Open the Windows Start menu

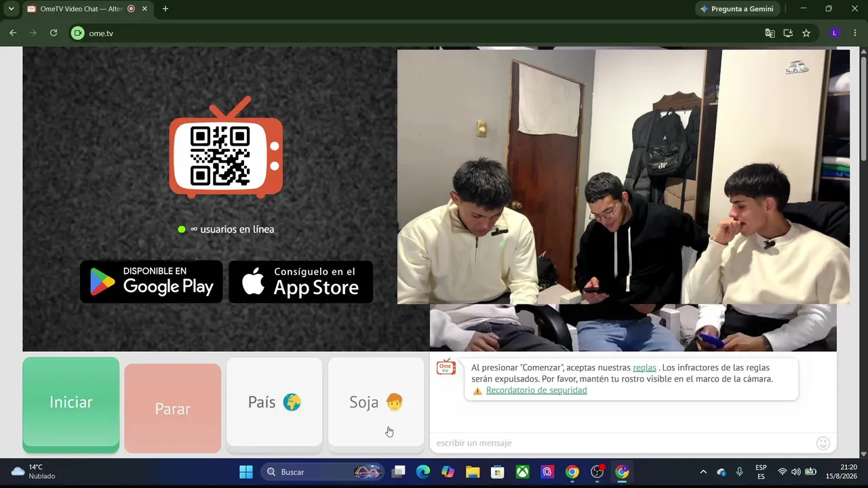[x=246, y=472]
